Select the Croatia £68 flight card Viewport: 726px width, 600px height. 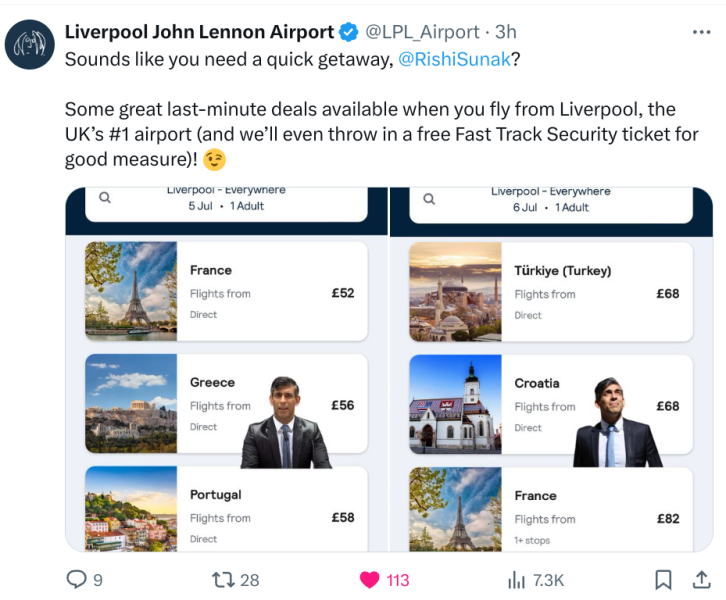click(551, 405)
